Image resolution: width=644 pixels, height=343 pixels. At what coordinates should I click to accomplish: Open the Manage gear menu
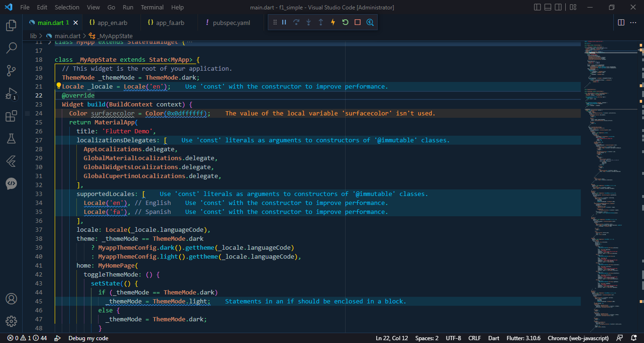coord(11,321)
